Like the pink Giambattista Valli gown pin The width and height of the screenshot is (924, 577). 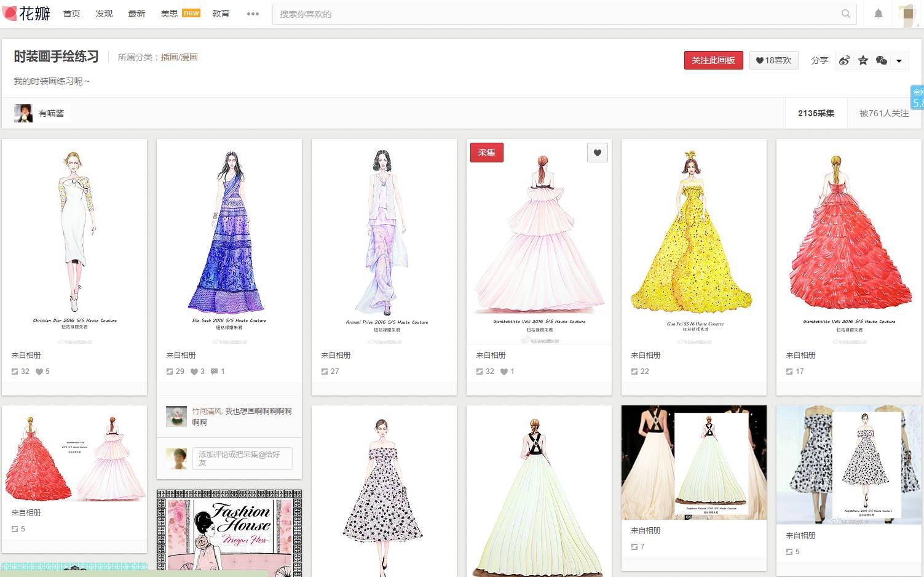point(598,153)
